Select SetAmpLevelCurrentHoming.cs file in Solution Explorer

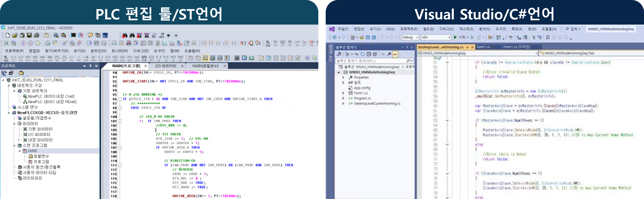tap(377, 103)
